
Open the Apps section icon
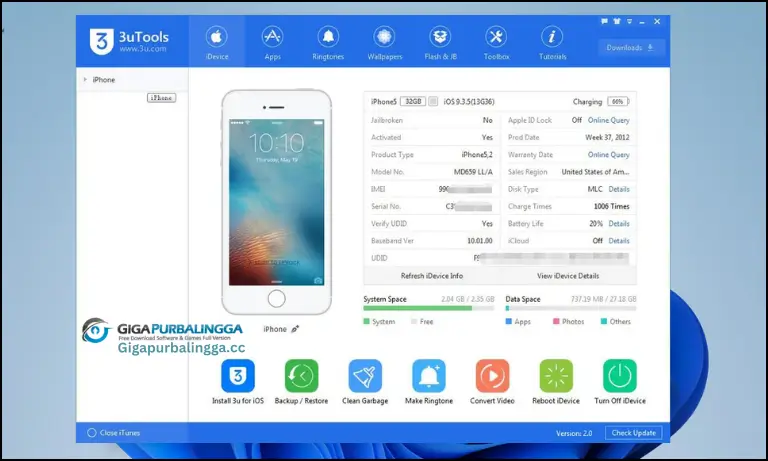coord(272,37)
